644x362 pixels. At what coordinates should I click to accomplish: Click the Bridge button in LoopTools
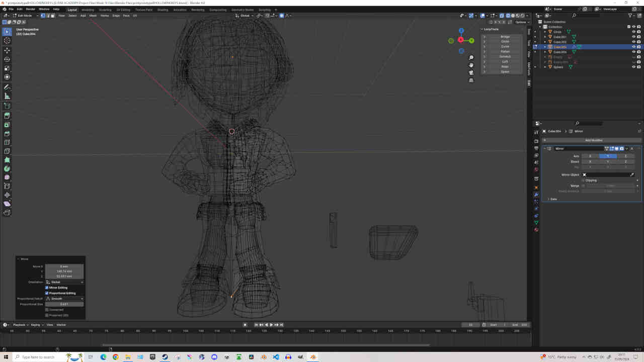point(505,37)
